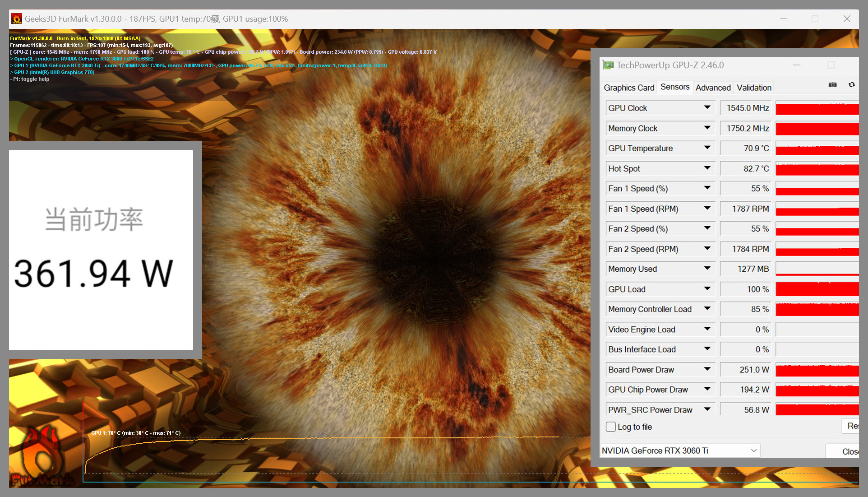Open the NVIDIA GeForce RTX 3060 Ti selector

click(679, 451)
